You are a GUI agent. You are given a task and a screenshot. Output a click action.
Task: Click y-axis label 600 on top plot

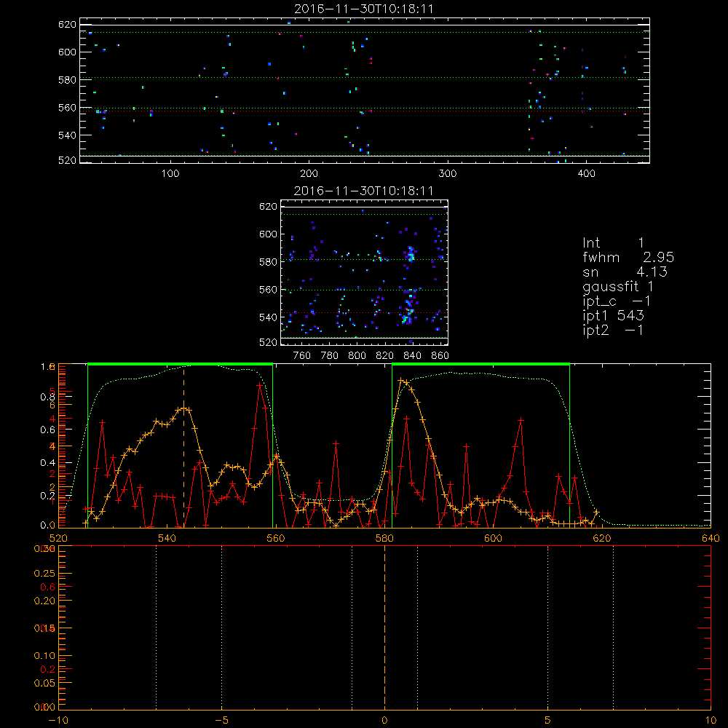click(67, 52)
